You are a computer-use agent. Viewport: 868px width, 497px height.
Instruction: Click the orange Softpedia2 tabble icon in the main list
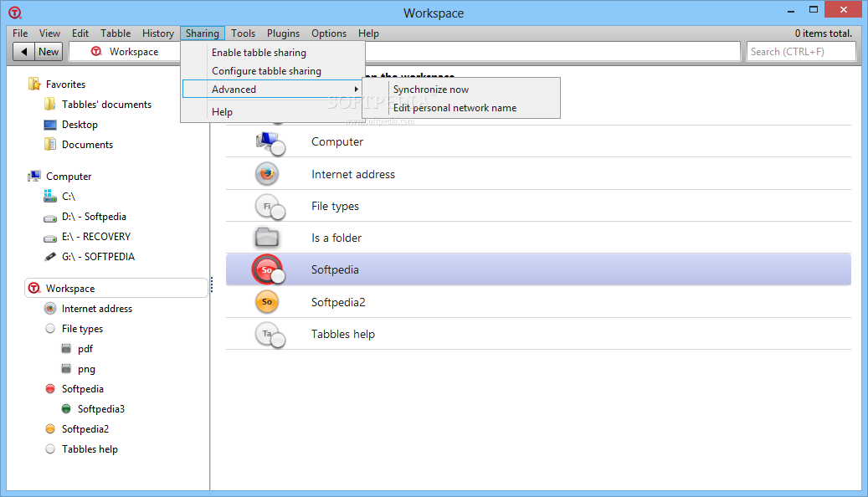267,302
